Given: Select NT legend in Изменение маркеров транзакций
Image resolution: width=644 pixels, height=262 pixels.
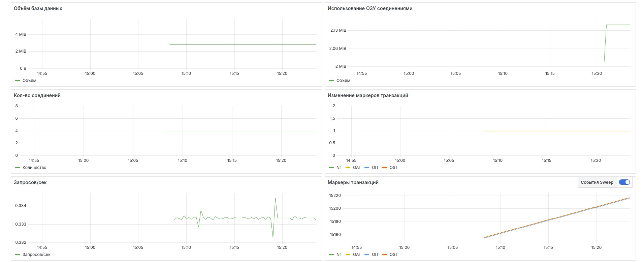Looking at the screenshot, I should coord(339,168).
